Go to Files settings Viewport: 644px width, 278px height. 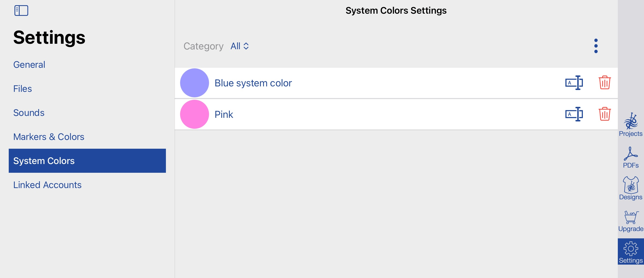(23, 89)
